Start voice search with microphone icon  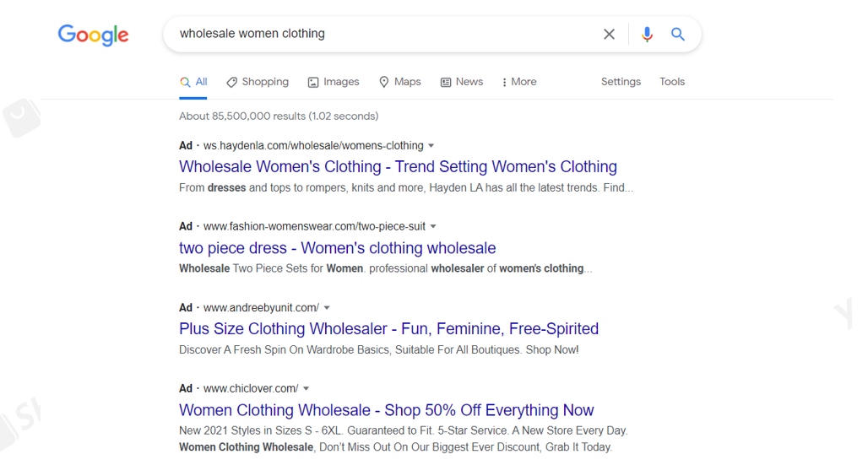(x=647, y=35)
